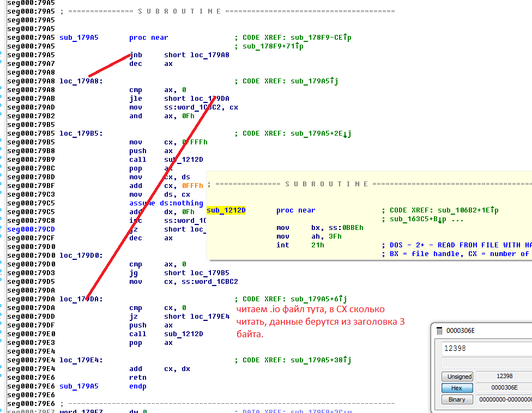Follow the loc_179A8 operand in the jnb instruction

coord(209,55)
